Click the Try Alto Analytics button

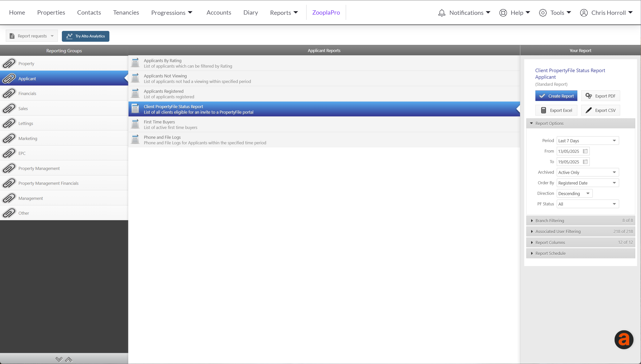point(85,36)
